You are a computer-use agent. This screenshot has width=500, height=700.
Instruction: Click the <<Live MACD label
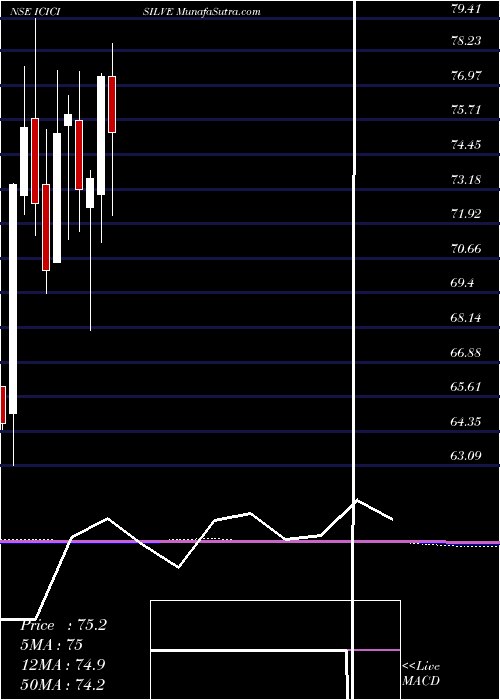pos(421,673)
